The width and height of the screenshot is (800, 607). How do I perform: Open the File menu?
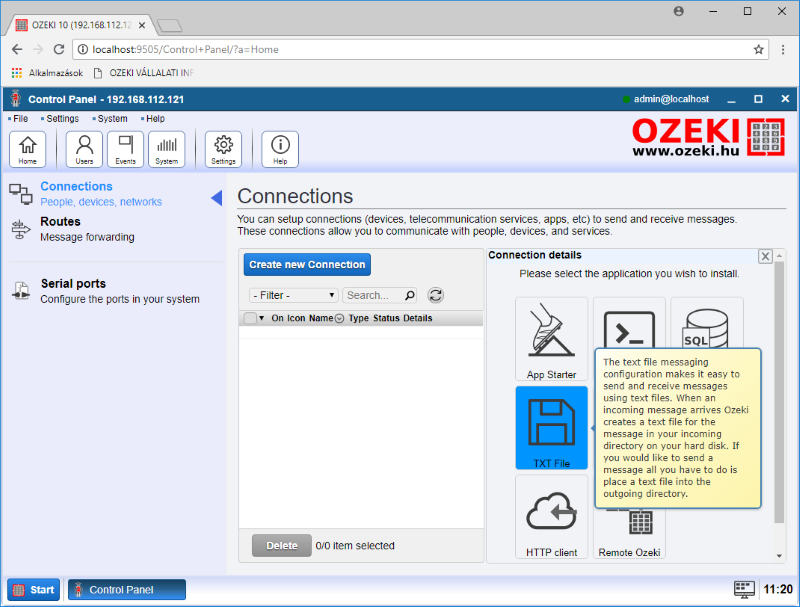18,119
